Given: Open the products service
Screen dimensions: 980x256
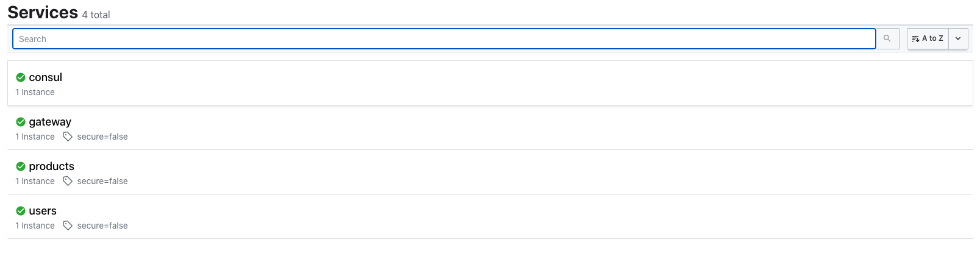Looking at the screenshot, I should [x=52, y=166].
